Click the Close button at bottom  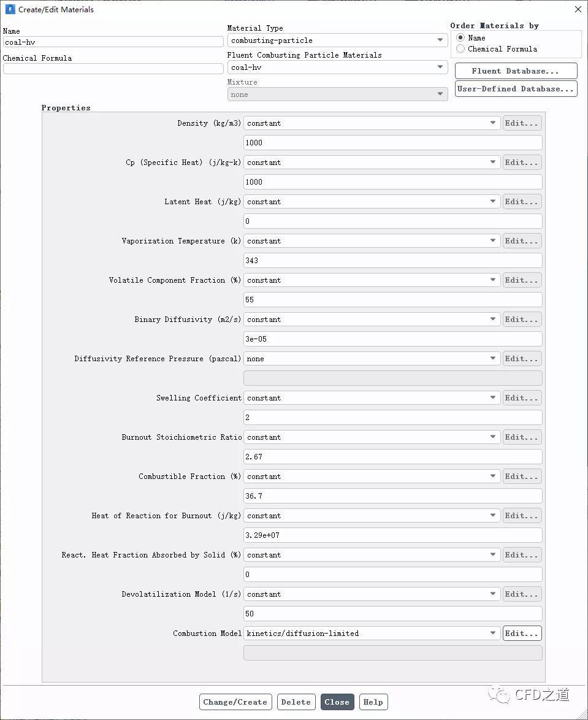337,702
